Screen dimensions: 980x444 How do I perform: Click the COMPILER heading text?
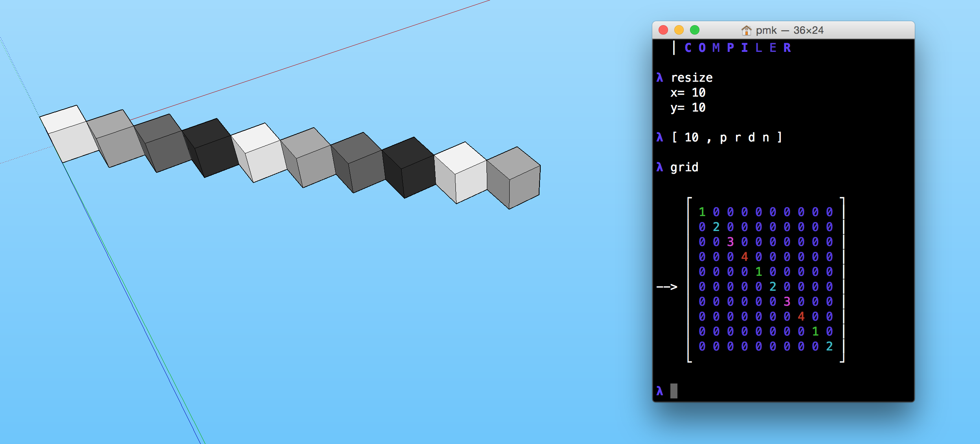coord(737,48)
